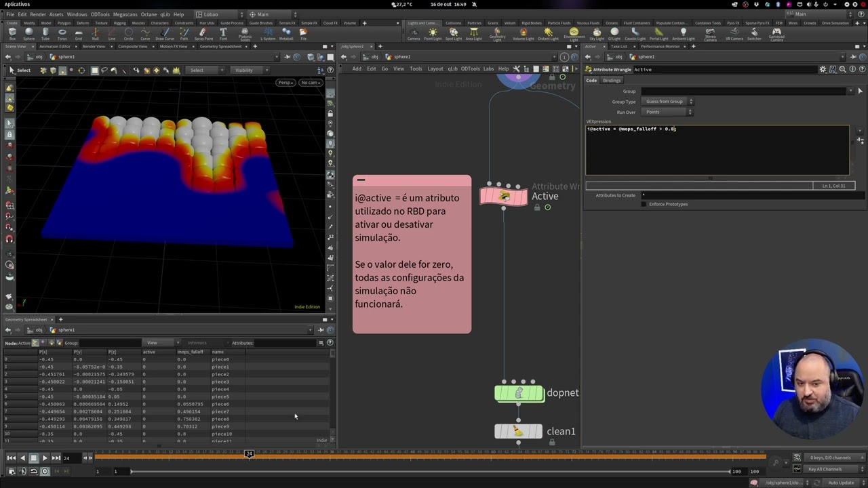This screenshot has height=488, width=868.
Task: Click the Stop playback button
Action: click(x=33, y=458)
